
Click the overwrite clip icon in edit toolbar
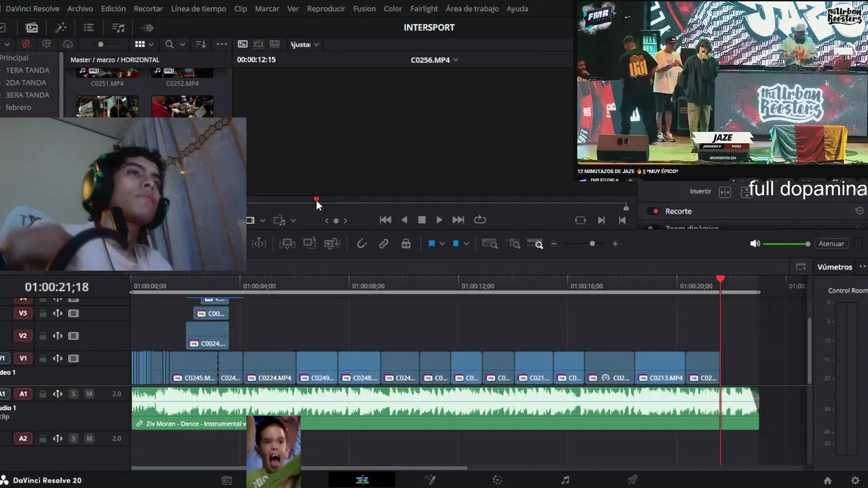pos(309,244)
